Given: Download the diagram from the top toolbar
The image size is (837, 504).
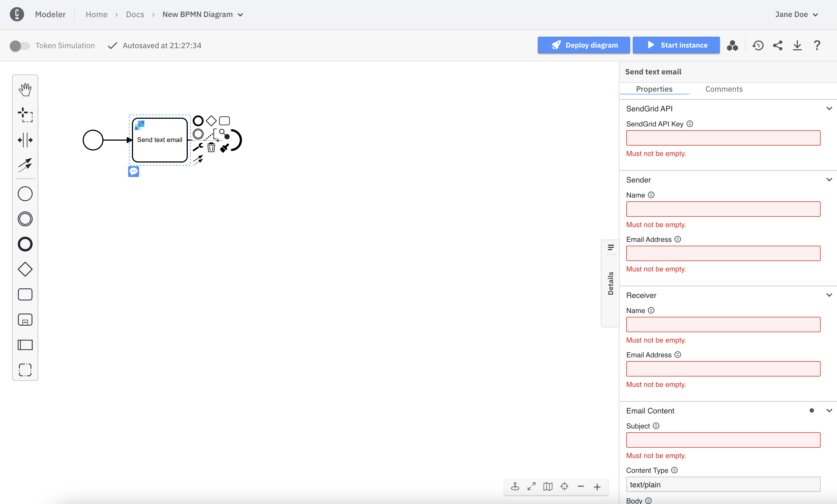Looking at the screenshot, I should tap(797, 45).
